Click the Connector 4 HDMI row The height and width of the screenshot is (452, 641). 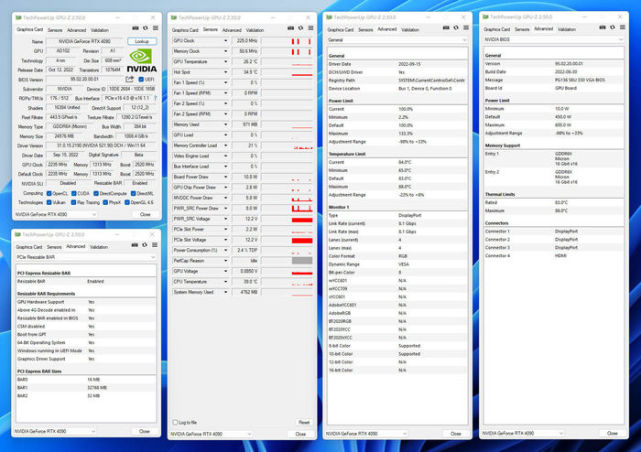(x=554, y=255)
